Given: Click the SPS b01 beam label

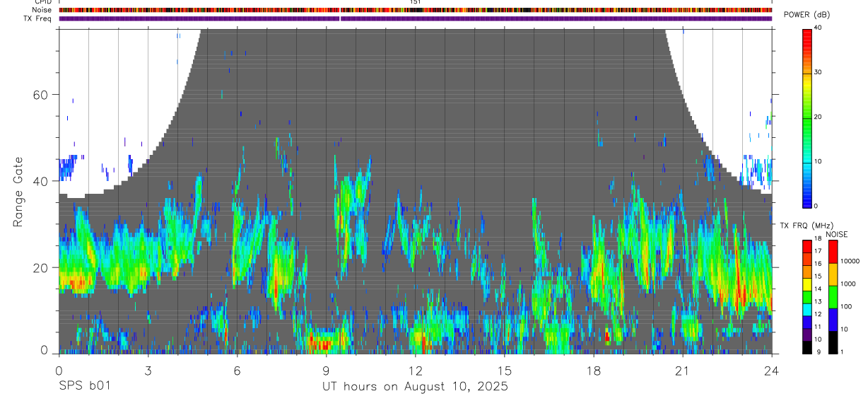Looking at the screenshot, I should click(84, 386).
